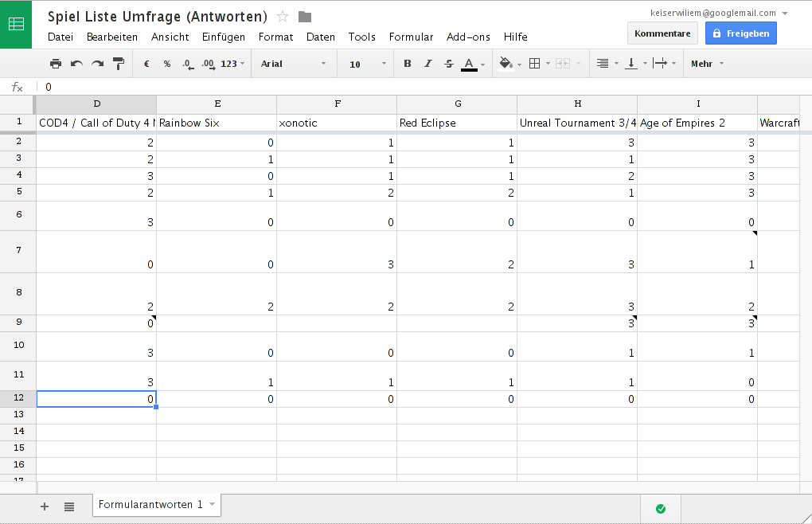Toggle bold formatting
This screenshot has height=524, width=812.
tap(408, 64)
